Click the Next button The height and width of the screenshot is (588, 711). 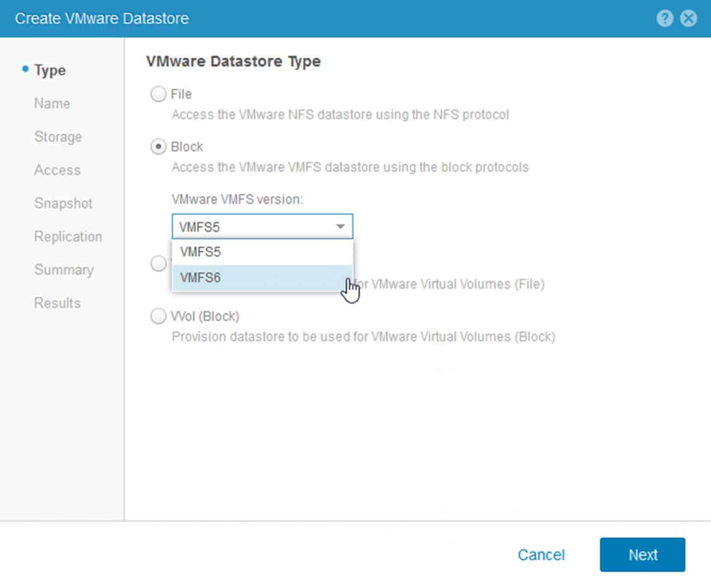pyautogui.click(x=642, y=555)
